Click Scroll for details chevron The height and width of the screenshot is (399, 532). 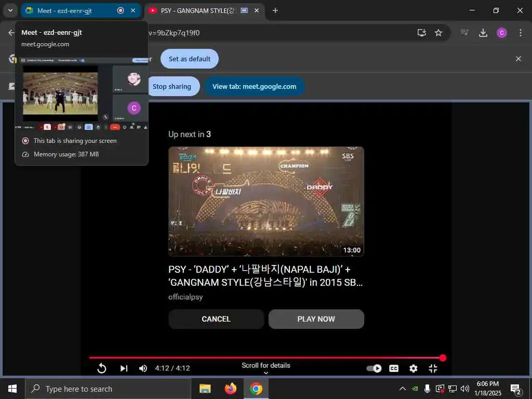[266, 373]
